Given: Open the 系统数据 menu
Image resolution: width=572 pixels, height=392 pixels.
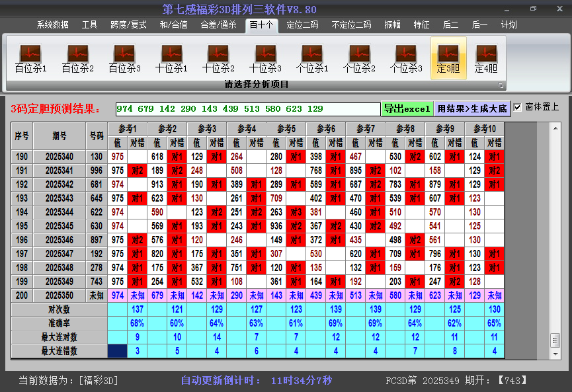Looking at the screenshot, I should (53, 24).
